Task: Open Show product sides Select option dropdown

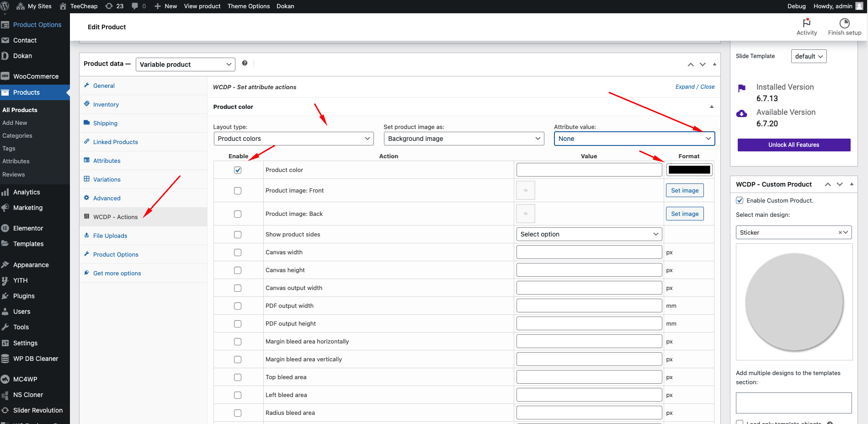Action: click(589, 234)
